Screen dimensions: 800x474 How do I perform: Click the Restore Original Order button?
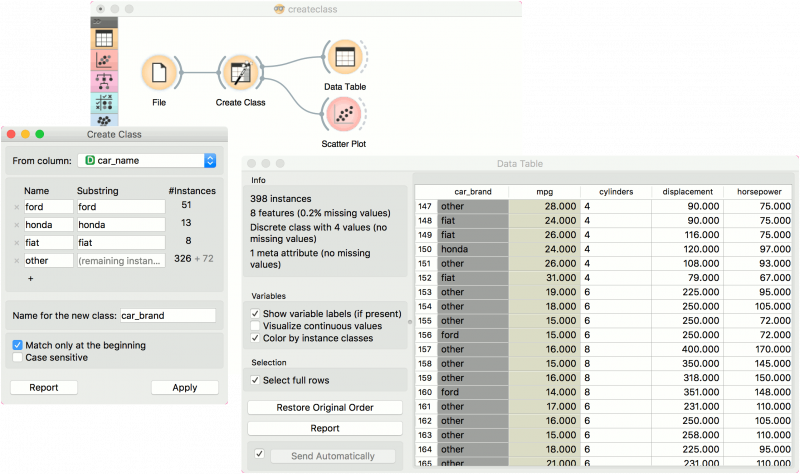(325, 408)
